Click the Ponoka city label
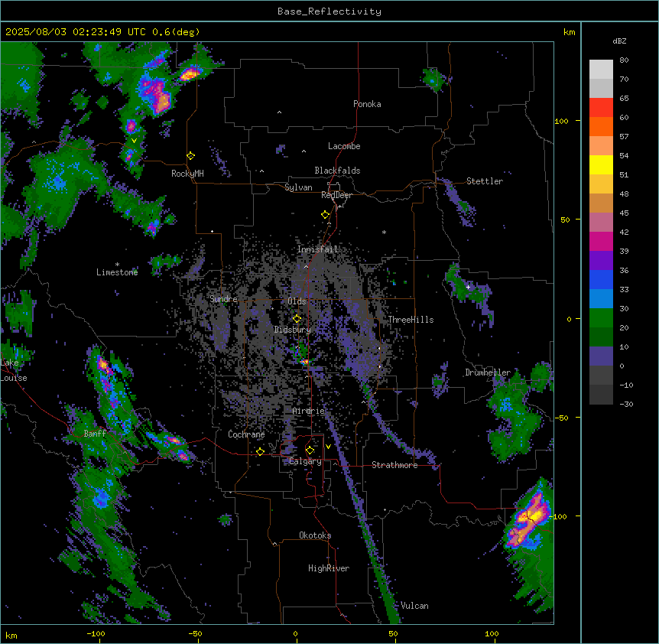The image size is (659, 644). 367,104
